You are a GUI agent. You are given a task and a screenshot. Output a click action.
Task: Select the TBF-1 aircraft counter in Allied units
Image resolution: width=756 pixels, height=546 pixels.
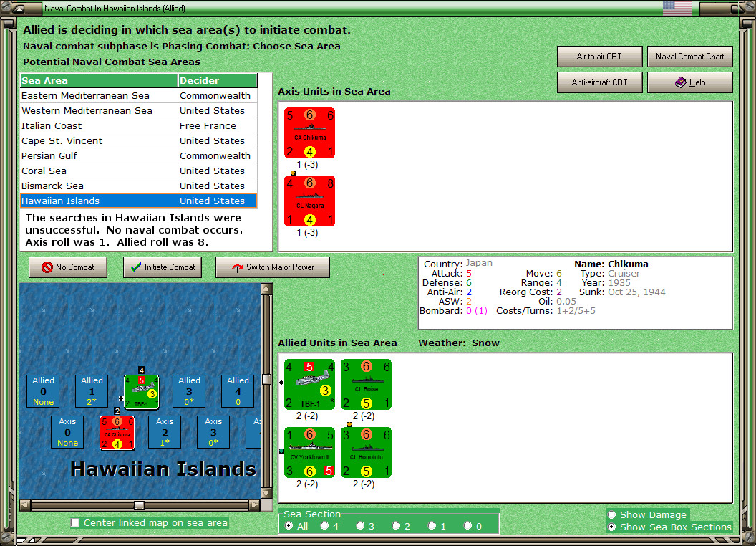[x=309, y=384]
